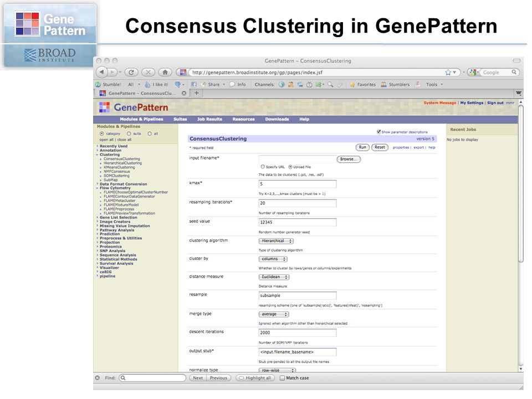Open the clustering algorithm Hierarchical dropdown

point(276,241)
